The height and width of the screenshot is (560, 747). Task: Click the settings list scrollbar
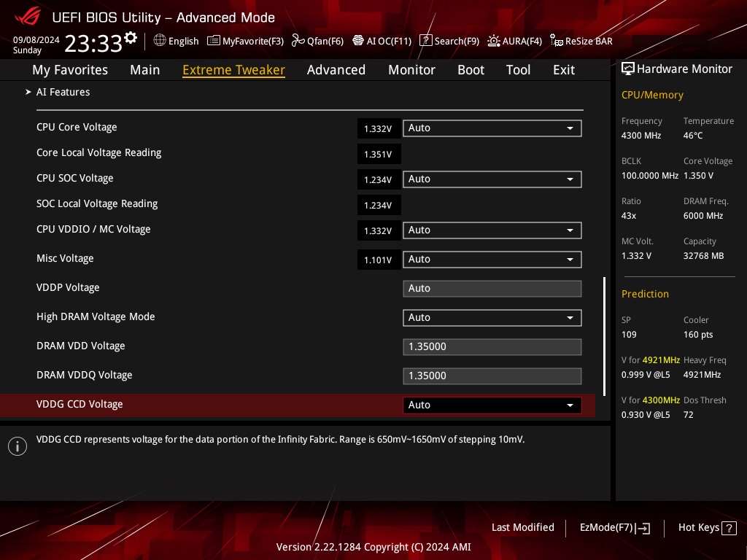pos(605,336)
